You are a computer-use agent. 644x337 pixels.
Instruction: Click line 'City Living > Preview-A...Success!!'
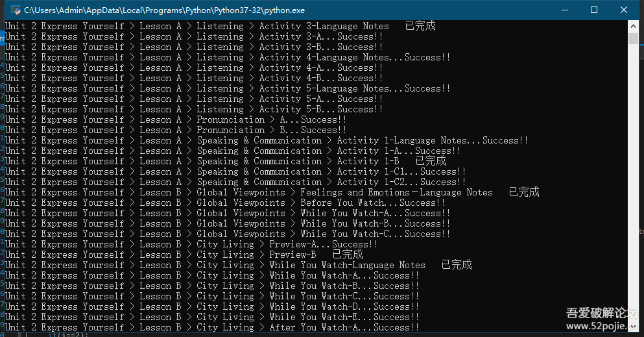coord(191,245)
